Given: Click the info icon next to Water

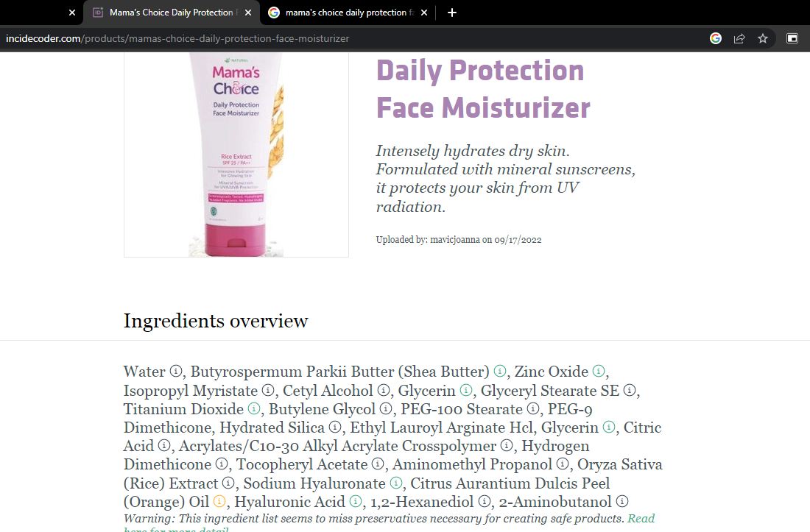Looking at the screenshot, I should (176, 371).
